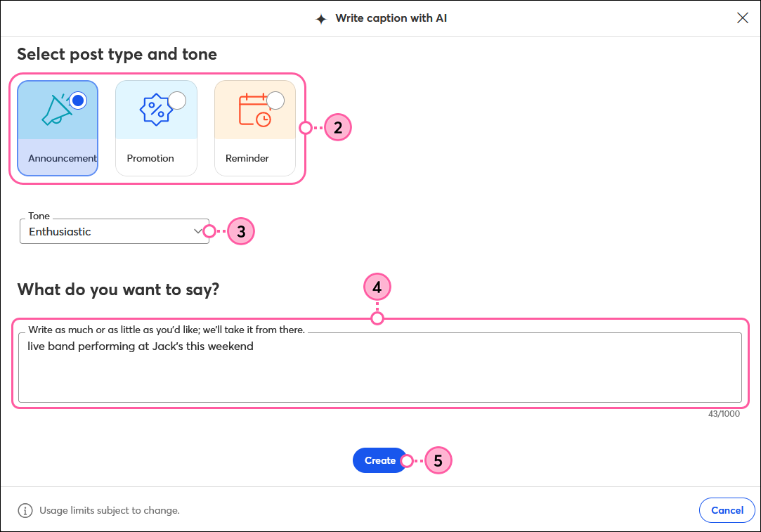Click the caption text input area

coord(380,368)
